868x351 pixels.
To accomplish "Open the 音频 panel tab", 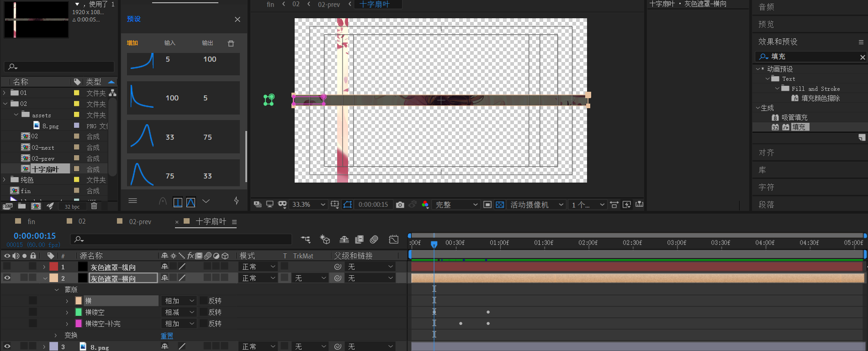I will [766, 7].
